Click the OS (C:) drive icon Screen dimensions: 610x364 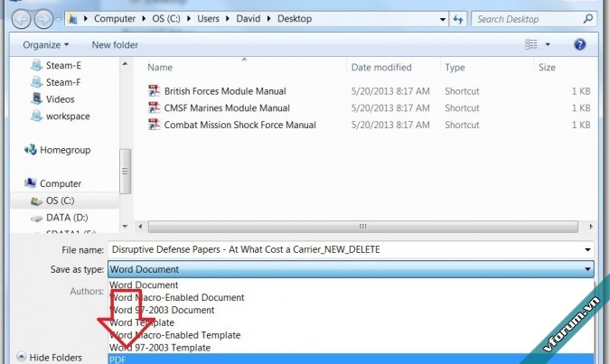pos(36,201)
